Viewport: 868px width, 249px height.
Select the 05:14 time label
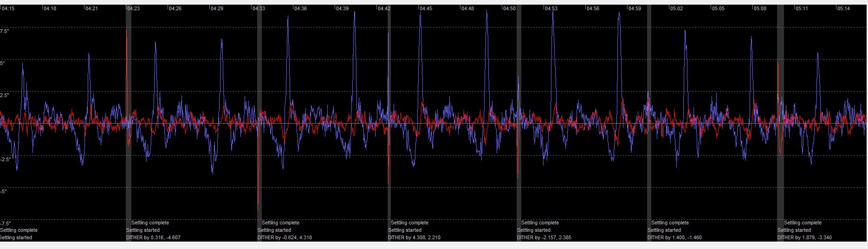pyautogui.click(x=843, y=8)
